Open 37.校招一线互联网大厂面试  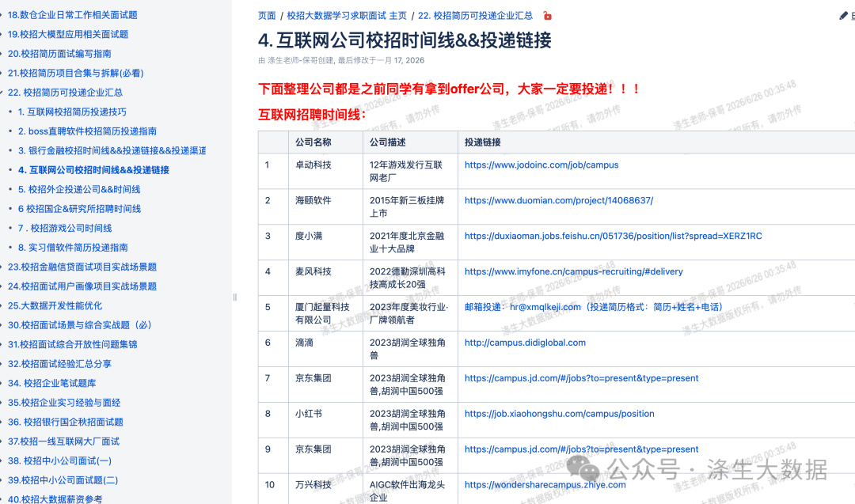64,441
